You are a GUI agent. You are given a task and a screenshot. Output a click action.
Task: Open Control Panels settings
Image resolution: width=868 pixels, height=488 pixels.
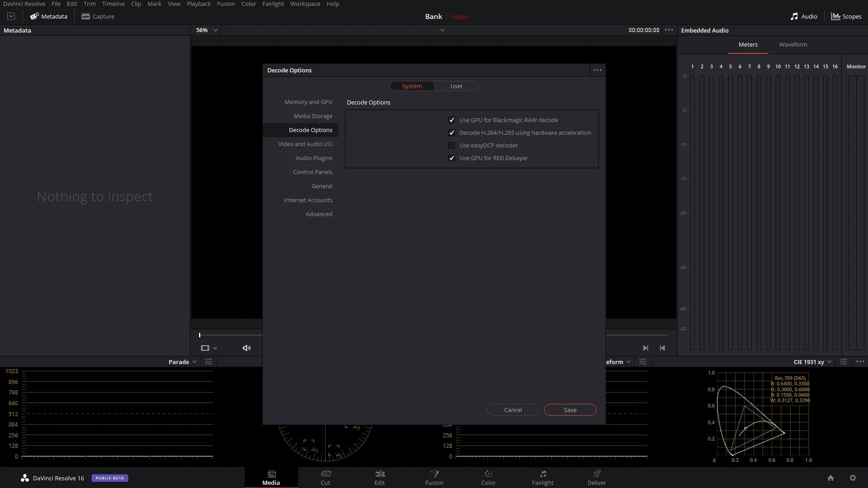coord(313,172)
